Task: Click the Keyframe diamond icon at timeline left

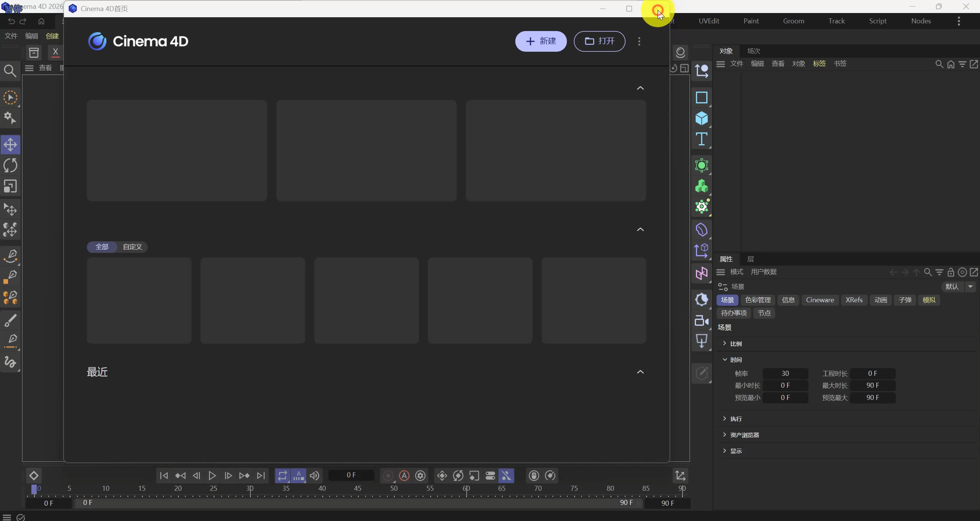Action: point(34,476)
